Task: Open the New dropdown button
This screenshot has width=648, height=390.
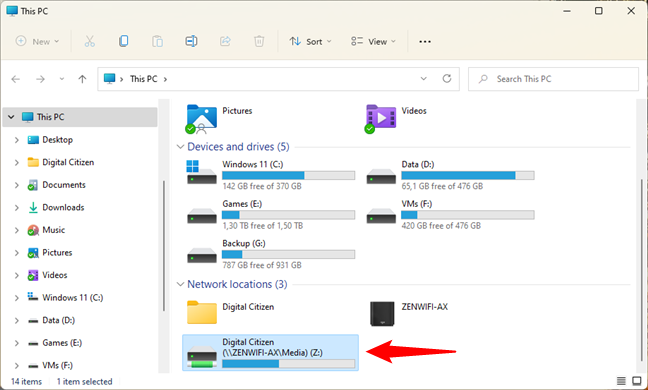Action: pos(37,41)
